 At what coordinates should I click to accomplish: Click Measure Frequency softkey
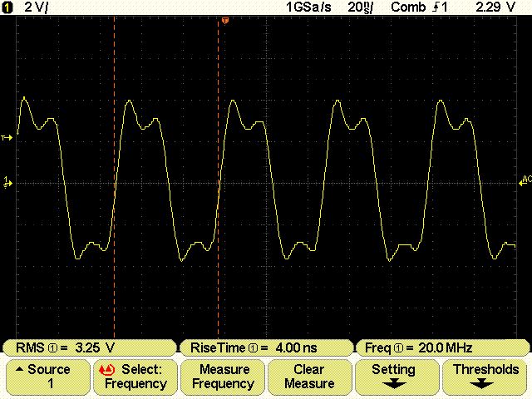pos(223,377)
